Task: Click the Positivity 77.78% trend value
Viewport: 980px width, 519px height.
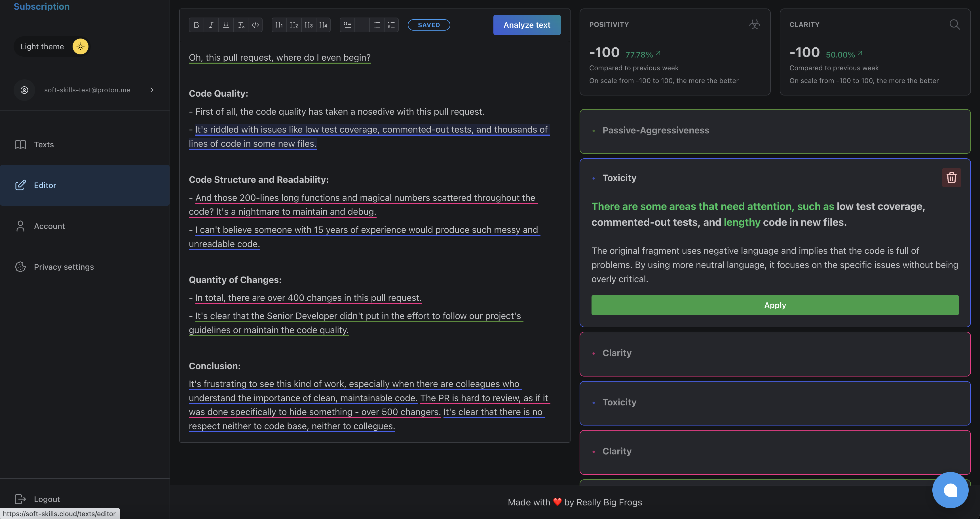Action: [643, 54]
